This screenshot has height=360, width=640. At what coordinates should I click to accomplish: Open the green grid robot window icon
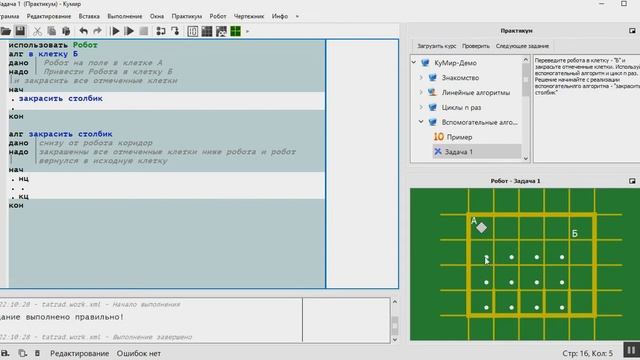[236, 31]
